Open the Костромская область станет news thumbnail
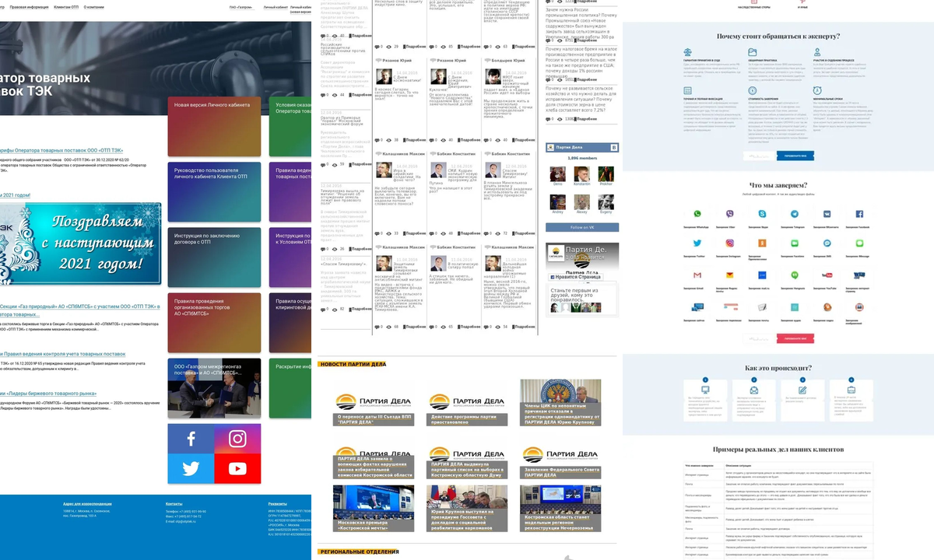This screenshot has width=934, height=560. 560,509
